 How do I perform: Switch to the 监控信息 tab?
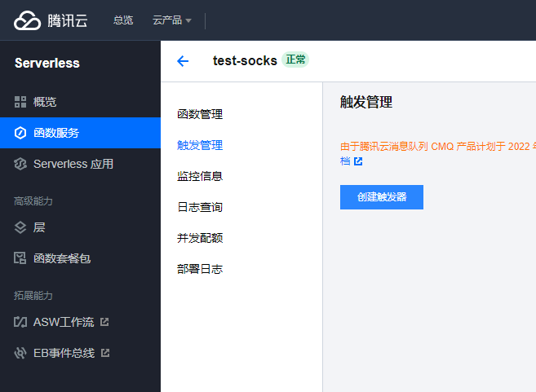click(x=200, y=176)
